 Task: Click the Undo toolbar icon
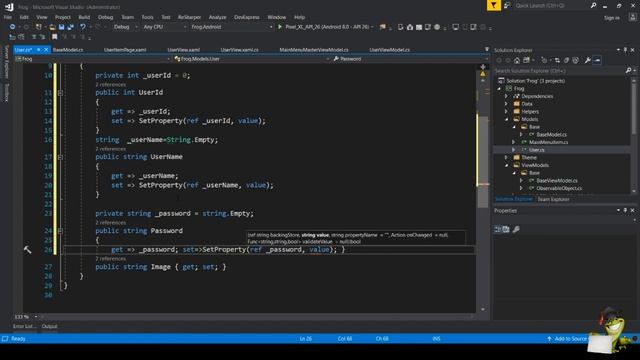pyautogui.click(x=83, y=27)
